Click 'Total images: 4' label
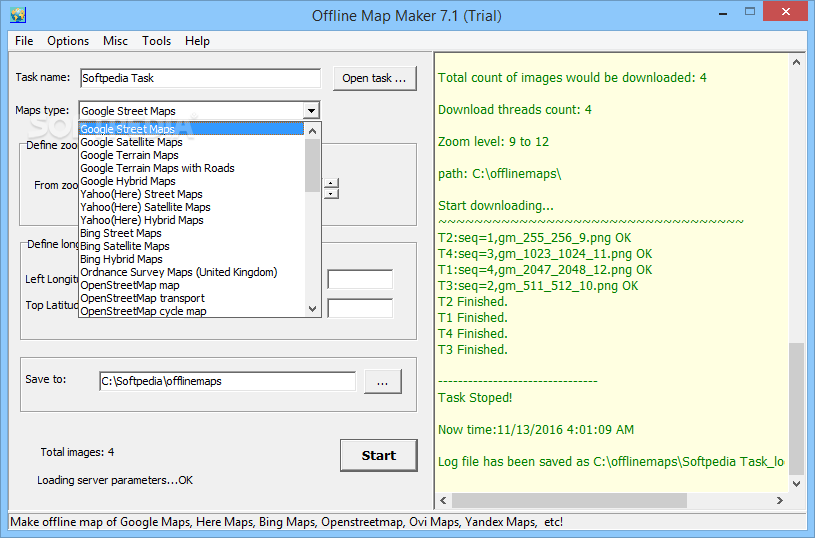The width and height of the screenshot is (815, 538). (x=77, y=452)
